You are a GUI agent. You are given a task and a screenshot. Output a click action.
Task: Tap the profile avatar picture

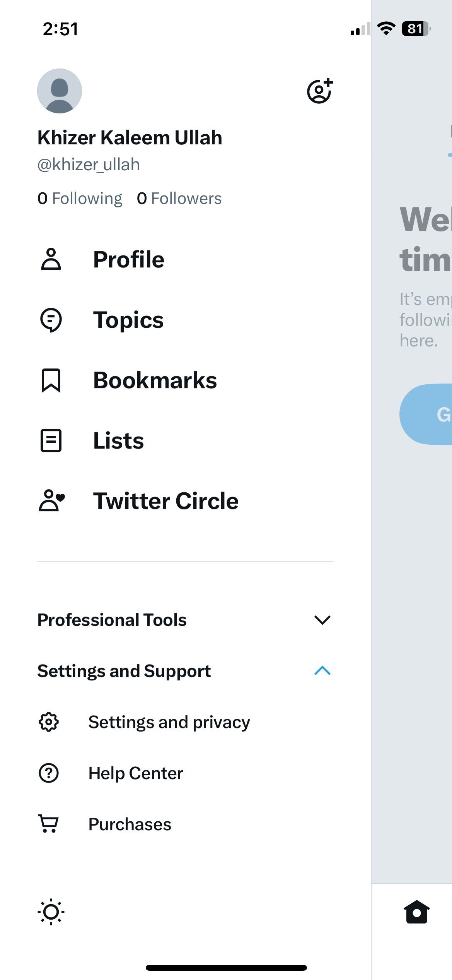click(x=60, y=91)
